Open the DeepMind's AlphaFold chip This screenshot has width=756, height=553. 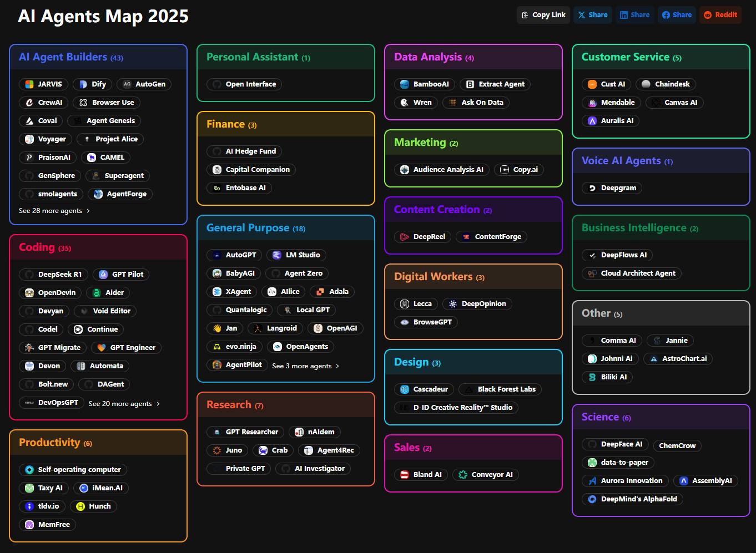pyautogui.click(x=633, y=499)
